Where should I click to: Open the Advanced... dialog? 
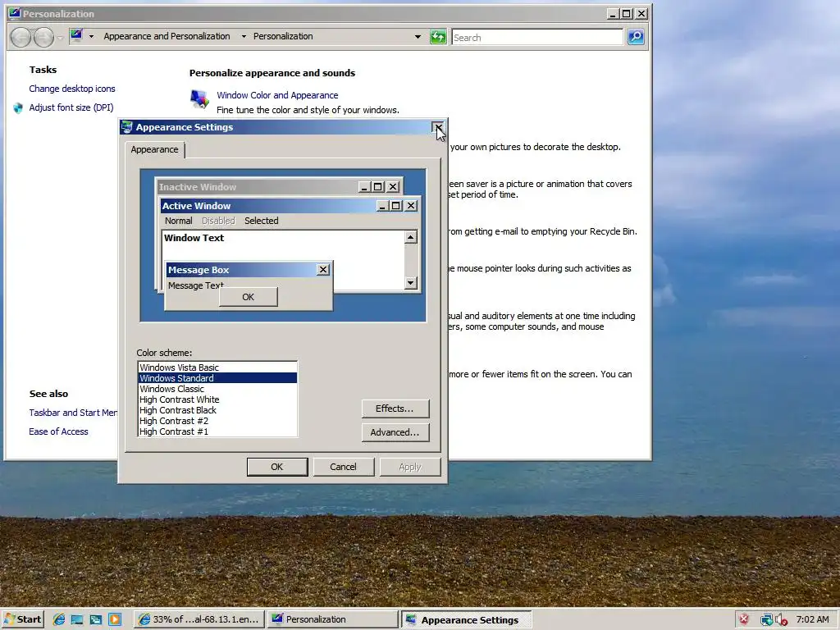[395, 432]
